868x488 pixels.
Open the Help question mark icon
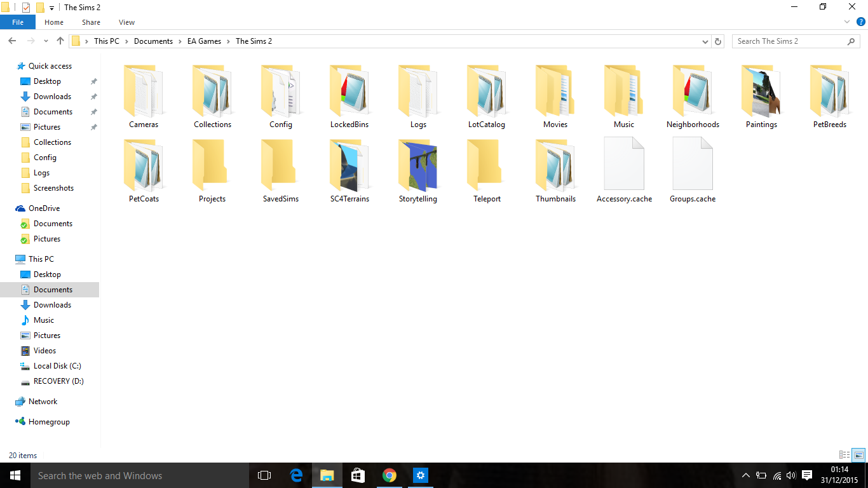861,22
